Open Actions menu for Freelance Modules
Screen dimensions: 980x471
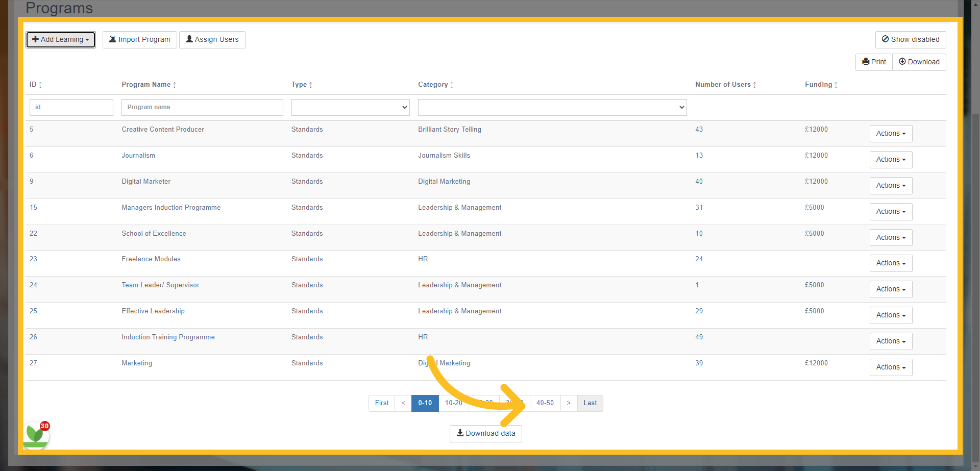(x=891, y=263)
